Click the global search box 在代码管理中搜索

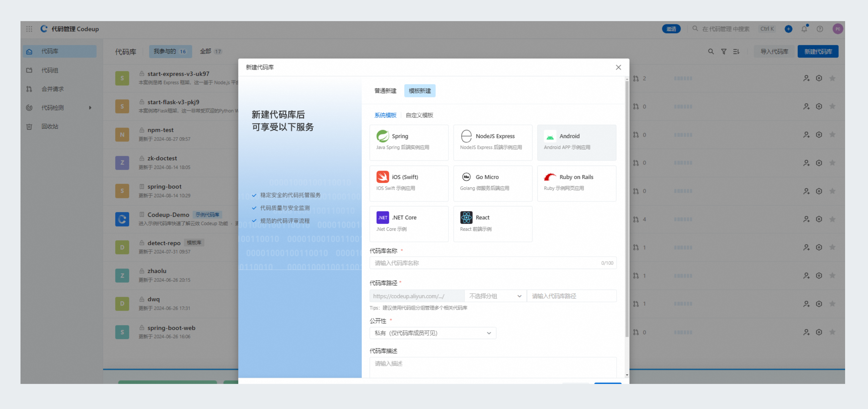point(725,29)
